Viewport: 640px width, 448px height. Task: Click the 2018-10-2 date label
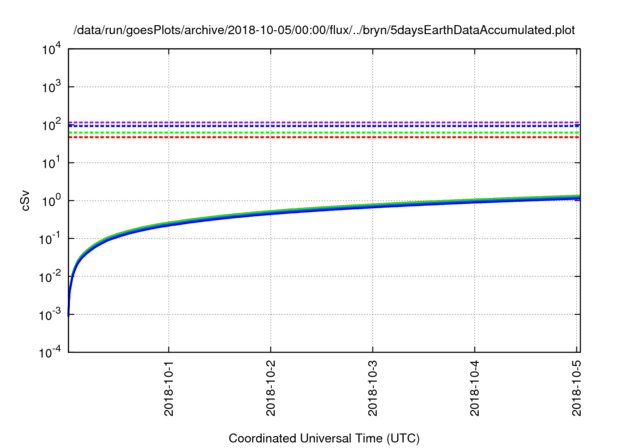point(271,388)
